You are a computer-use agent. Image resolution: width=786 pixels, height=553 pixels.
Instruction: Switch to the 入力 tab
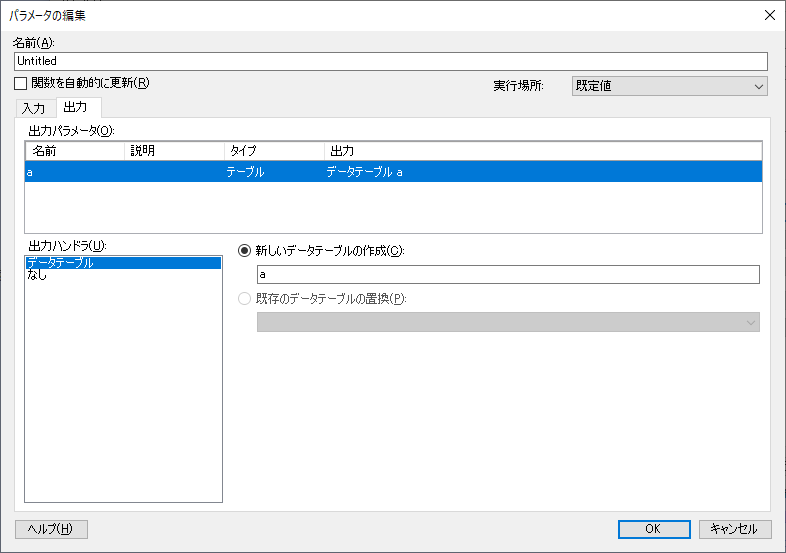click(x=34, y=108)
